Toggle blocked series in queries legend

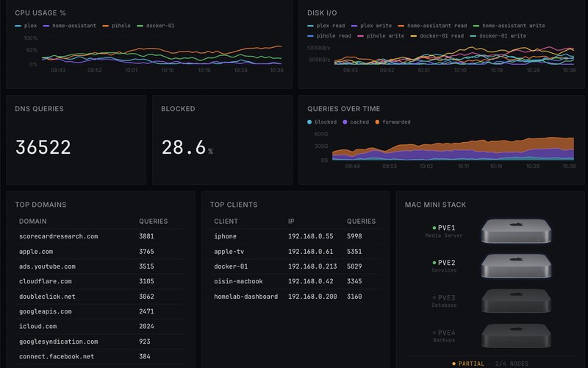(x=322, y=122)
